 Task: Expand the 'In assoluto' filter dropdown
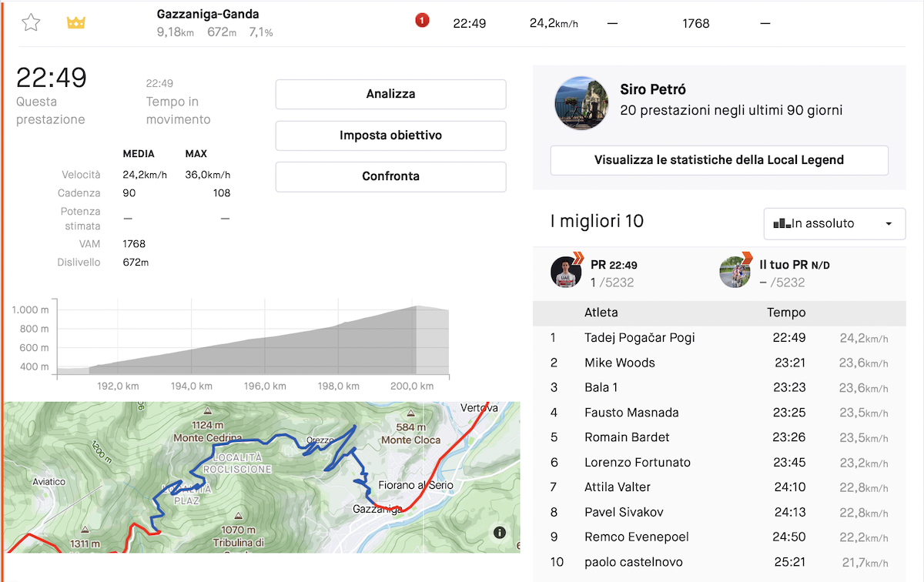point(834,223)
